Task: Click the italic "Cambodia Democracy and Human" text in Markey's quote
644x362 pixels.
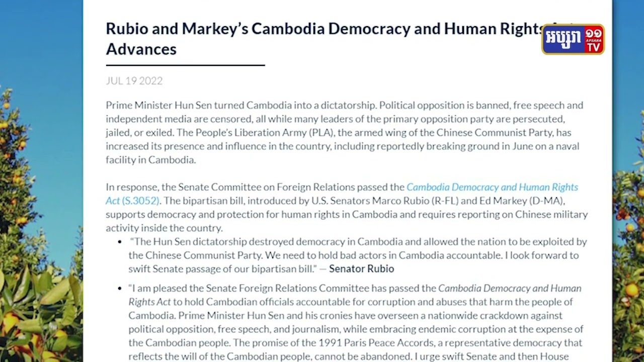Action: (510, 289)
